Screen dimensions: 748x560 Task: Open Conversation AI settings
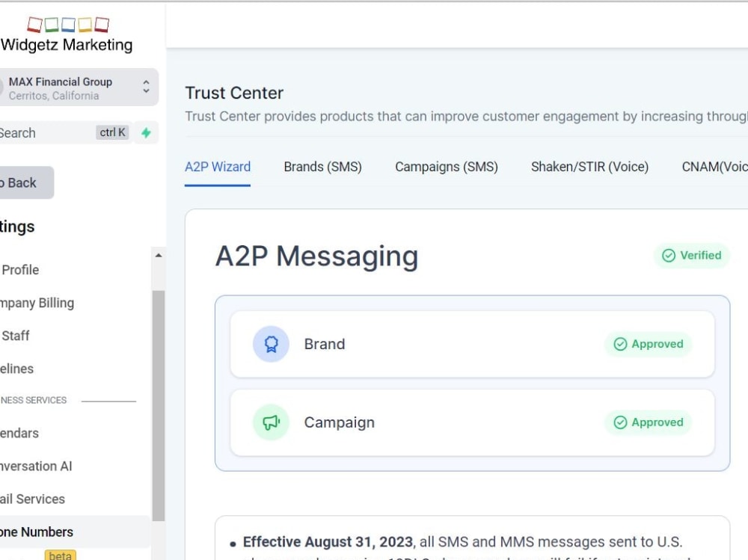[36, 466]
